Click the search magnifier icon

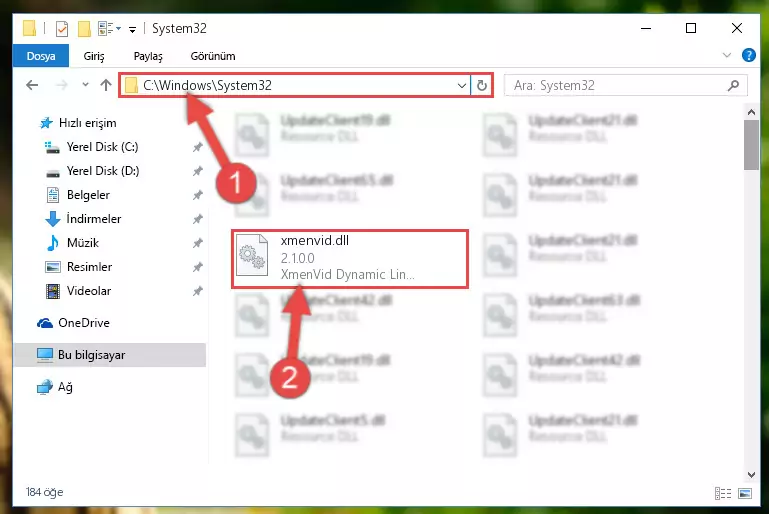click(x=734, y=85)
